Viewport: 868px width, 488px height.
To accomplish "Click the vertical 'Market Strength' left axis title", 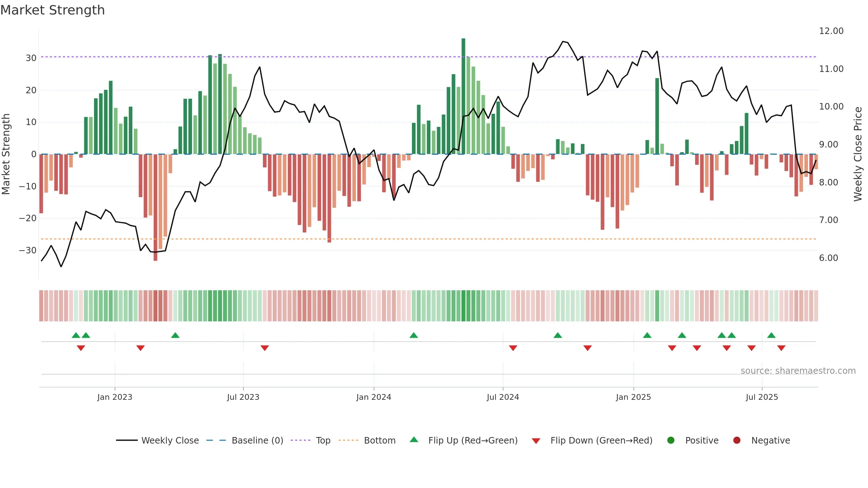I will (x=6, y=154).
